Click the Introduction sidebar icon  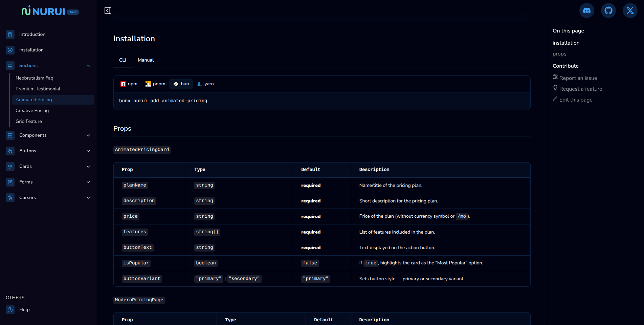pyautogui.click(x=10, y=35)
